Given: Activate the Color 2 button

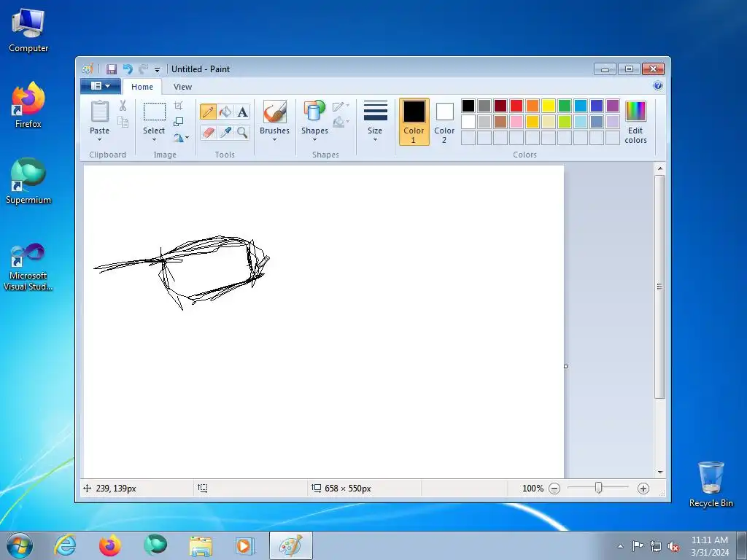Looking at the screenshot, I should 444,122.
